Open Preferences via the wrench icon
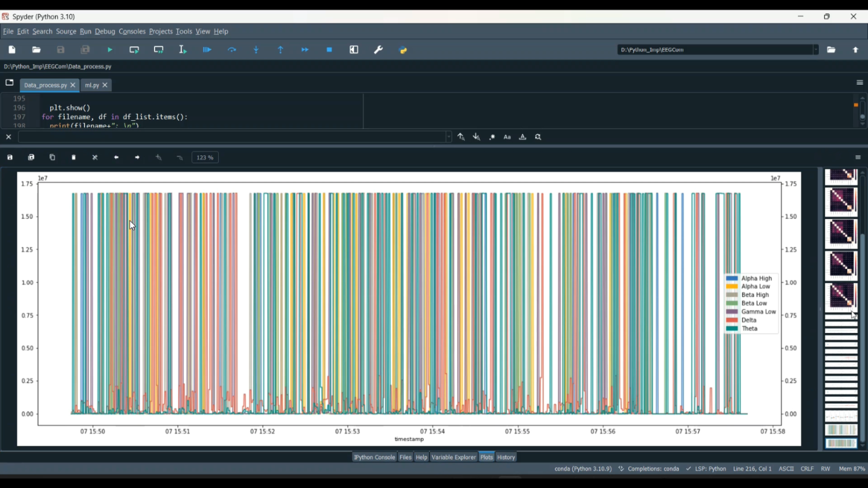Image resolution: width=868 pixels, height=488 pixels. click(x=378, y=50)
